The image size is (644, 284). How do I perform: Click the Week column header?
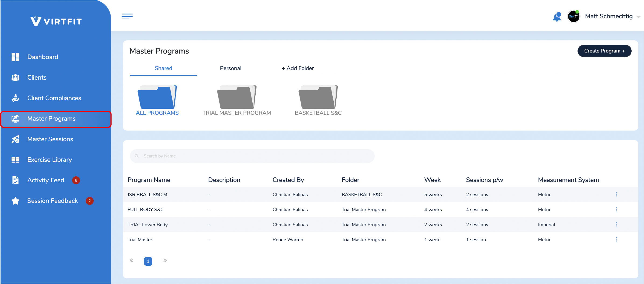point(432,180)
